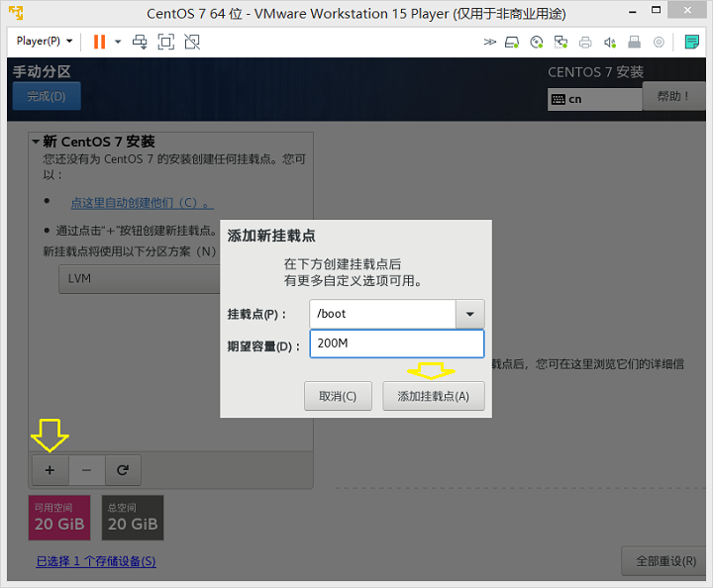Screen dimensions: 713x588
Task: Click the round camera device icon
Action: point(659,43)
